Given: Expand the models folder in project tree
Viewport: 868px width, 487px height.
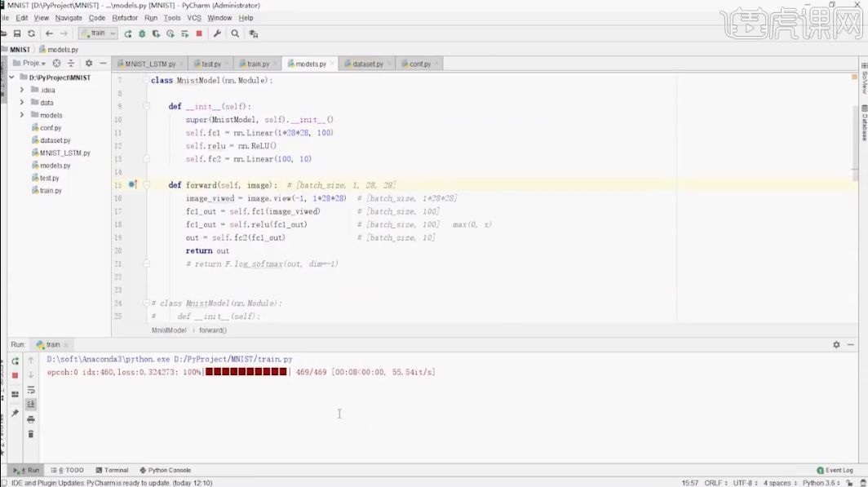Looking at the screenshot, I should coord(22,115).
